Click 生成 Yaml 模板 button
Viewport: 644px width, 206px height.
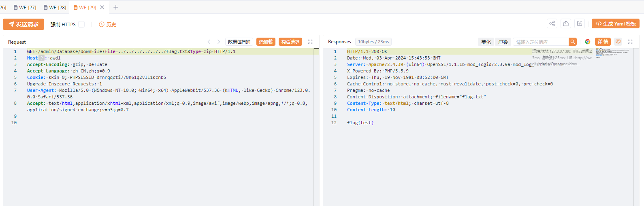[x=615, y=23]
